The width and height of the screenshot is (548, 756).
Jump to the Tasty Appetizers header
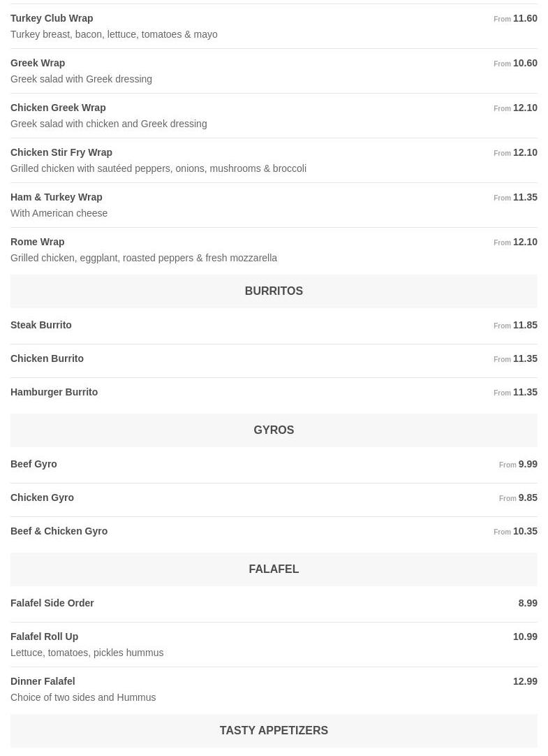click(x=274, y=731)
